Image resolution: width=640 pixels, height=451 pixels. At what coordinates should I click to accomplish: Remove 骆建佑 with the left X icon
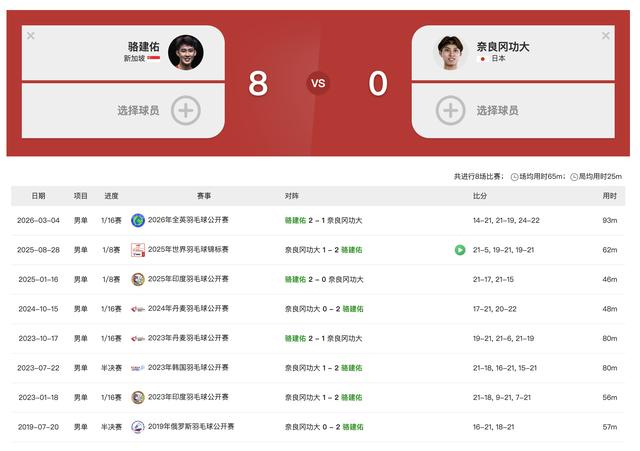(31, 36)
